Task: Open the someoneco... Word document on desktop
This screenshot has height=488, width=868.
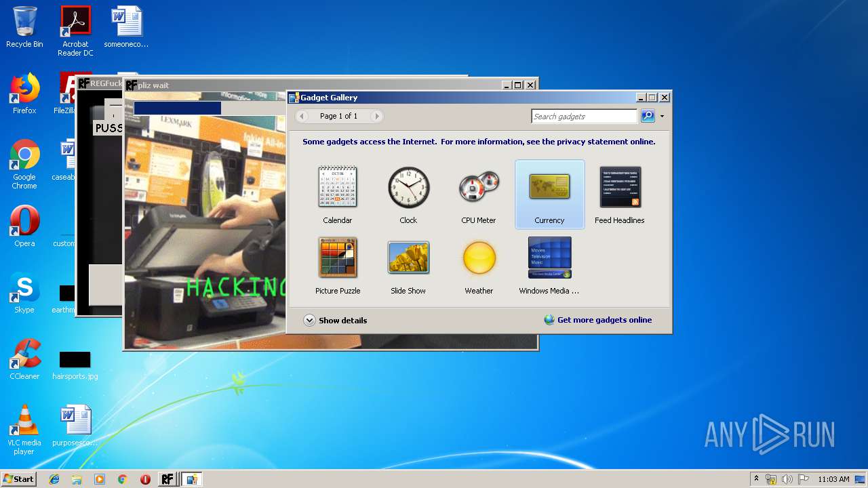Action: 126,27
